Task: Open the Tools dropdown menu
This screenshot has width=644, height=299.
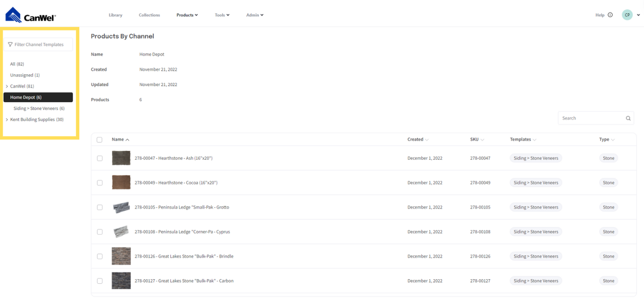Action: [222, 15]
